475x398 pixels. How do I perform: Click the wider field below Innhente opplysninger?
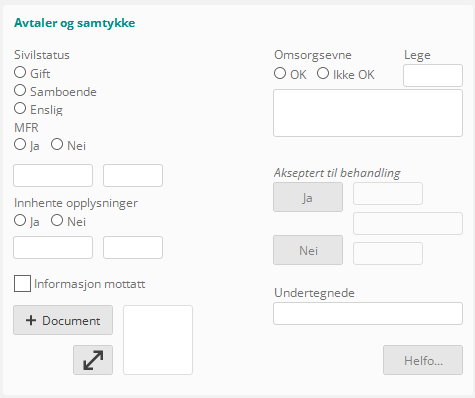53,248
